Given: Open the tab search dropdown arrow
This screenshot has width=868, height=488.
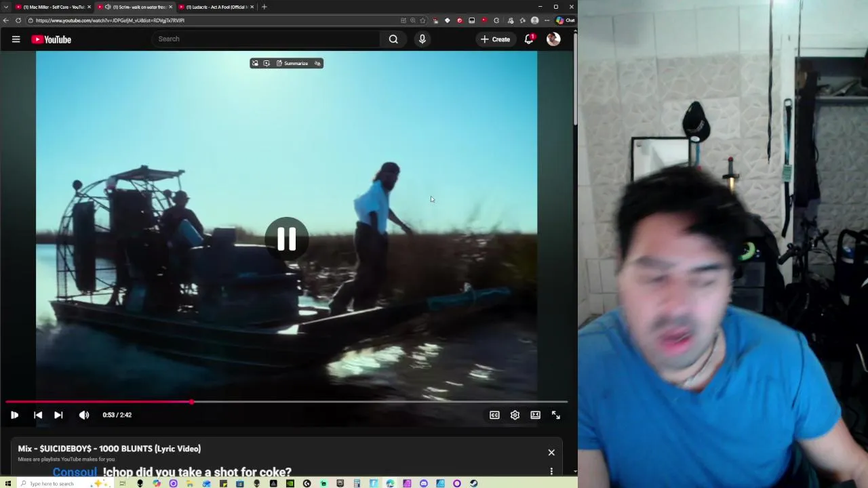Looking at the screenshot, I should 5,7.
